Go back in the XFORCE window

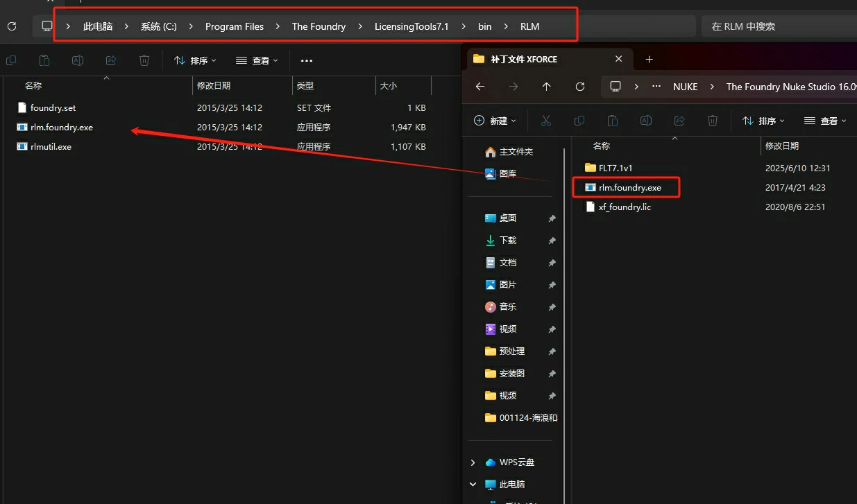coord(480,87)
